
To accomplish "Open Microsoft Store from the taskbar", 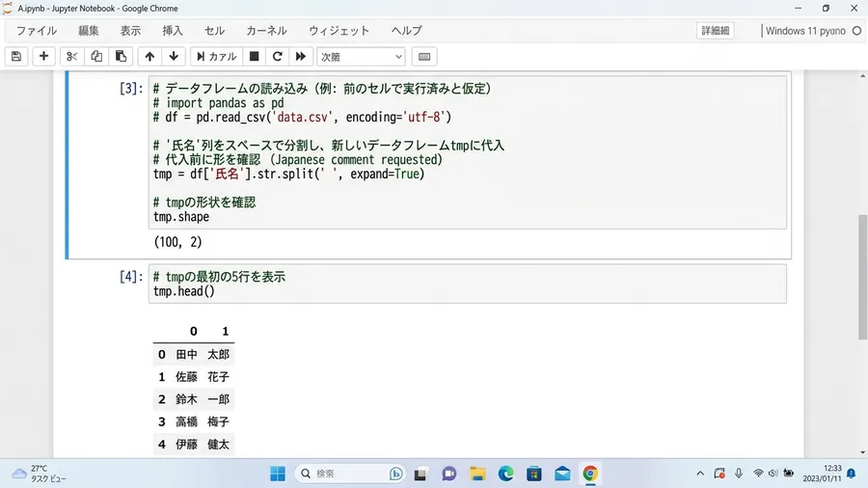I will coord(534,474).
